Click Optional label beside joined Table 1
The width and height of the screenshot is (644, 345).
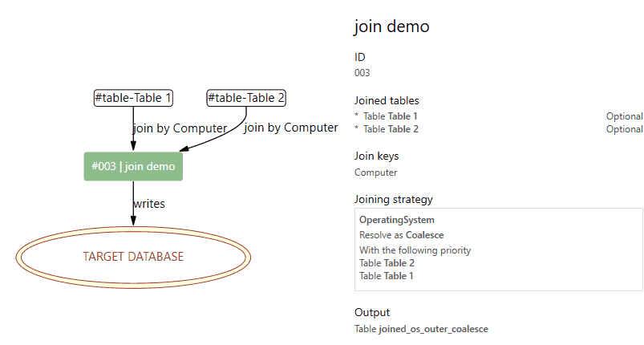click(624, 116)
